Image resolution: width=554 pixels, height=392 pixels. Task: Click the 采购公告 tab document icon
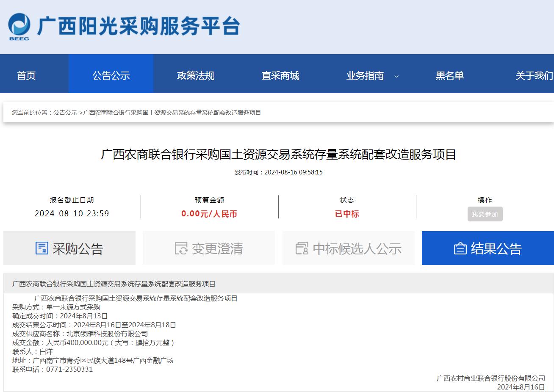point(42,248)
